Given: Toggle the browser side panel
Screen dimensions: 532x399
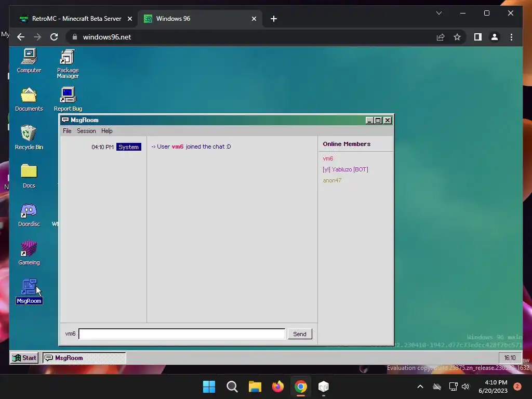Looking at the screenshot, I should point(478,37).
